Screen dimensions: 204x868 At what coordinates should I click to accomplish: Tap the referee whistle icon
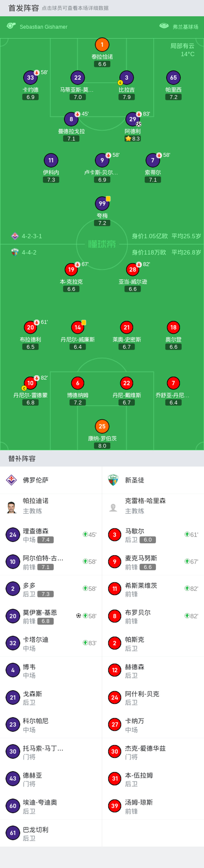click(11, 26)
